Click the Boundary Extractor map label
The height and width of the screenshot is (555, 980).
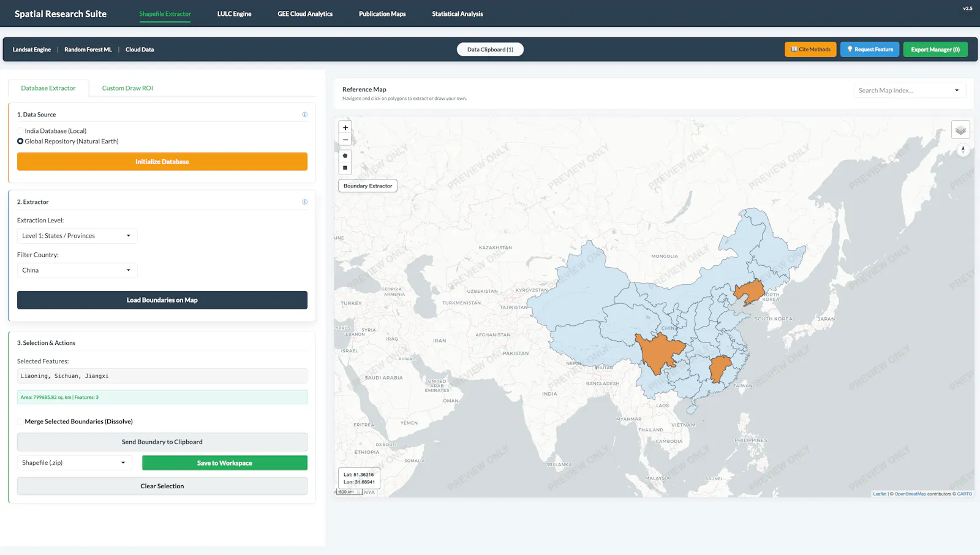coord(367,186)
